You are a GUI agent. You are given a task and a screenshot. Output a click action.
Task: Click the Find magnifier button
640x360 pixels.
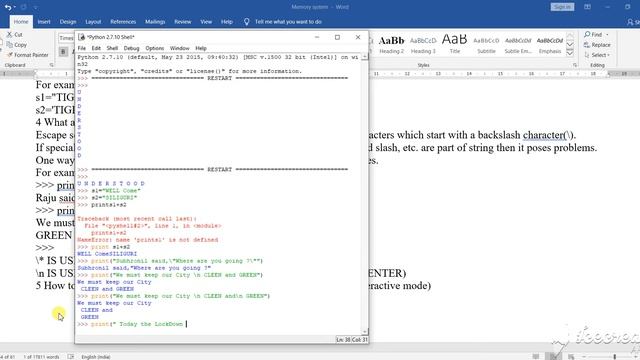point(593,35)
